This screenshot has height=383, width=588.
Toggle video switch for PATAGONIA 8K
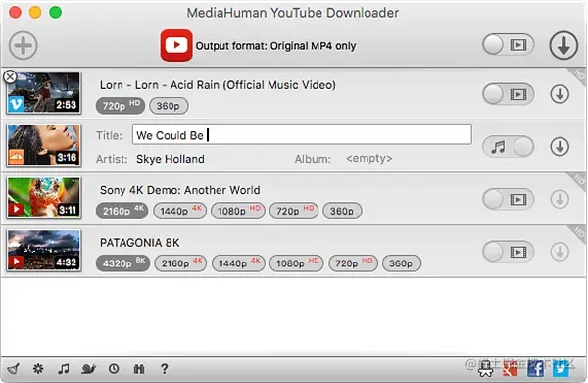pos(508,252)
